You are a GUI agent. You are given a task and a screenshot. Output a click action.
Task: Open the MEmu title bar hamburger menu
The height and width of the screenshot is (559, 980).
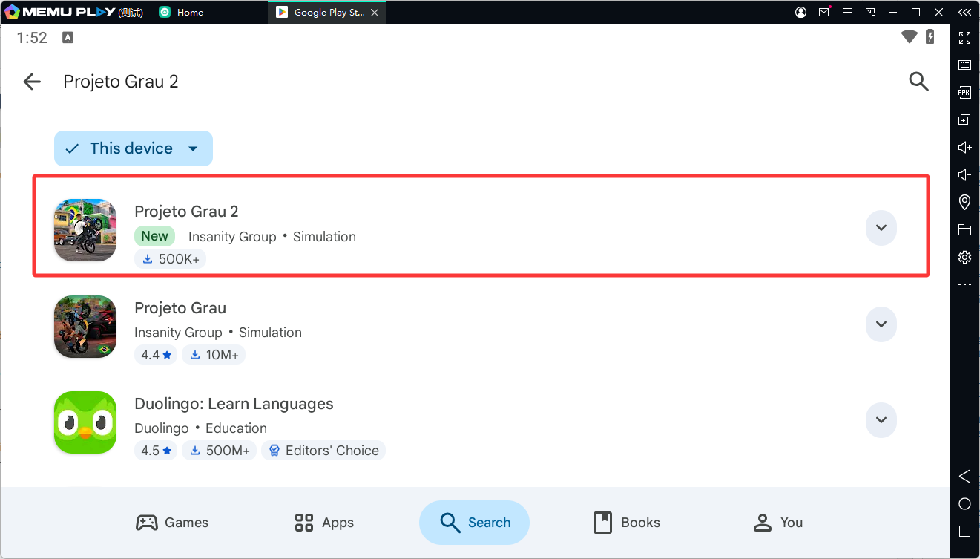click(x=847, y=13)
